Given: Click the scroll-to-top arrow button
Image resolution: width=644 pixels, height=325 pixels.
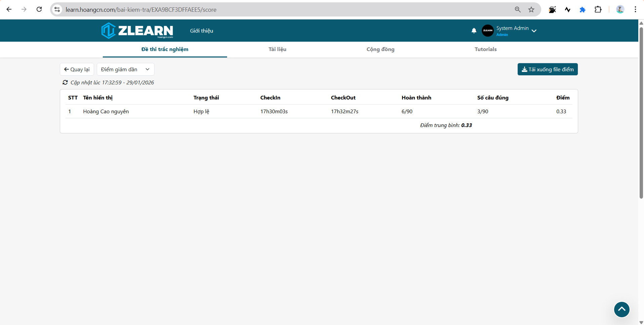Looking at the screenshot, I should [621, 309].
